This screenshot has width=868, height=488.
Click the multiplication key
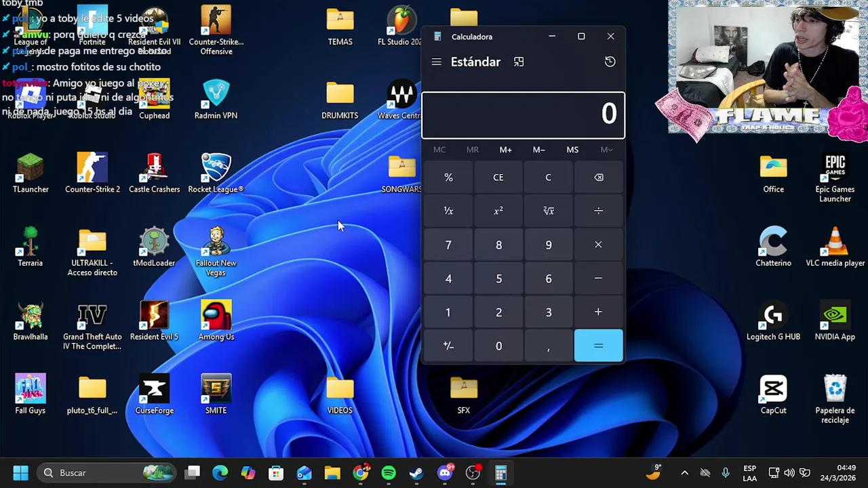598,245
